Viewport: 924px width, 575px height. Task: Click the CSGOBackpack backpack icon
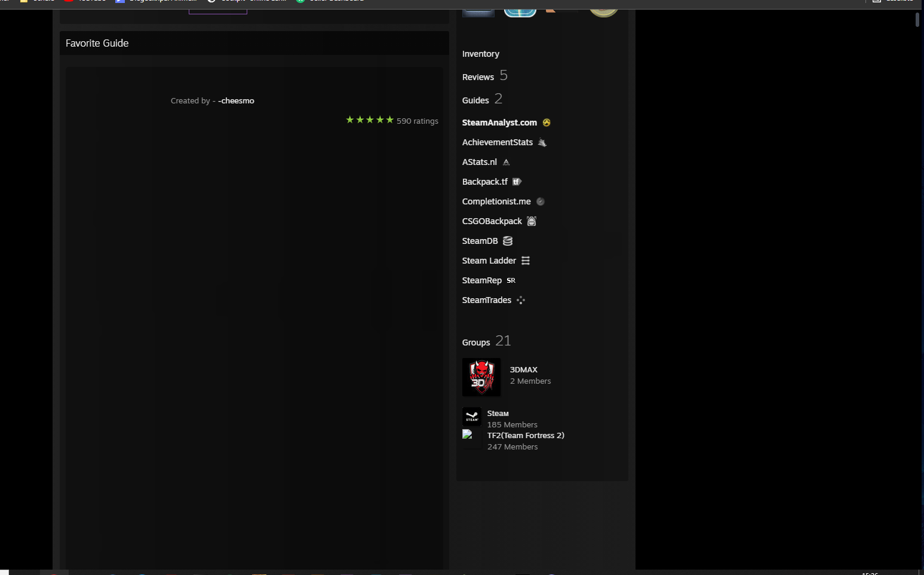coord(532,221)
